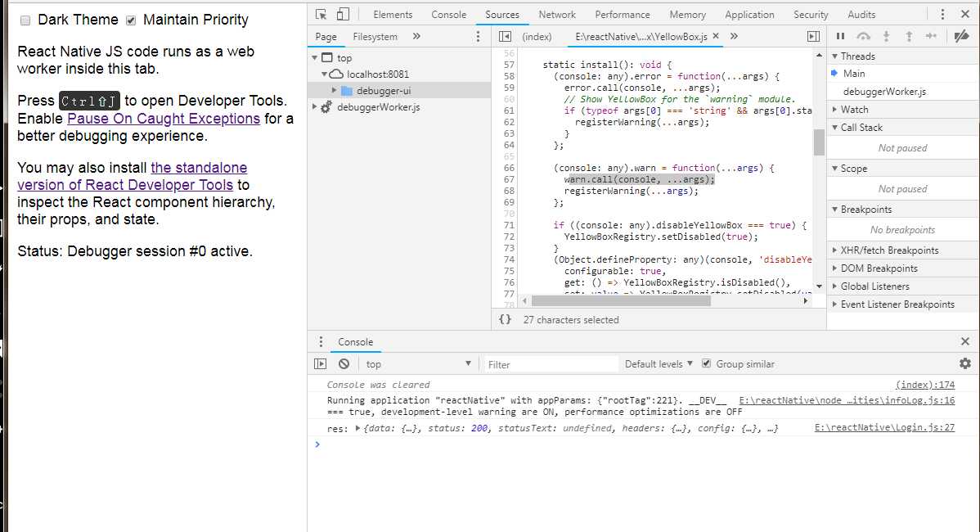Collapse the localhost:8081 tree node
The height and width of the screenshot is (532, 980).
[325, 74]
